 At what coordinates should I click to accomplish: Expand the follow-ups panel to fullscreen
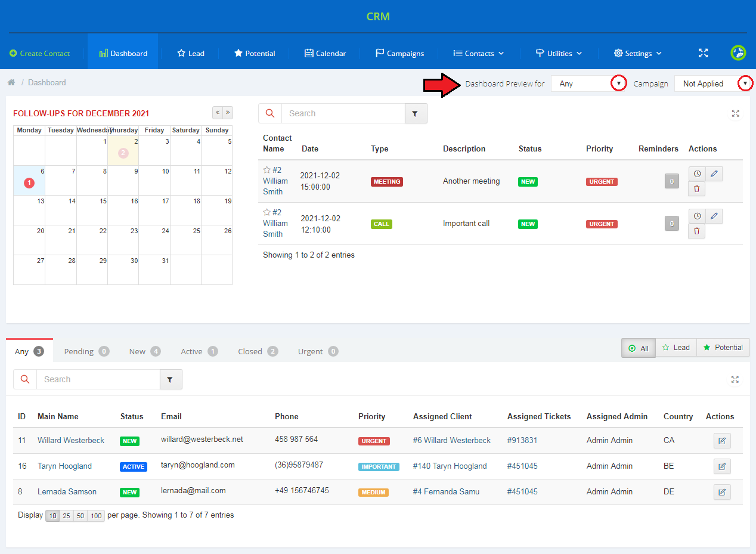point(735,113)
